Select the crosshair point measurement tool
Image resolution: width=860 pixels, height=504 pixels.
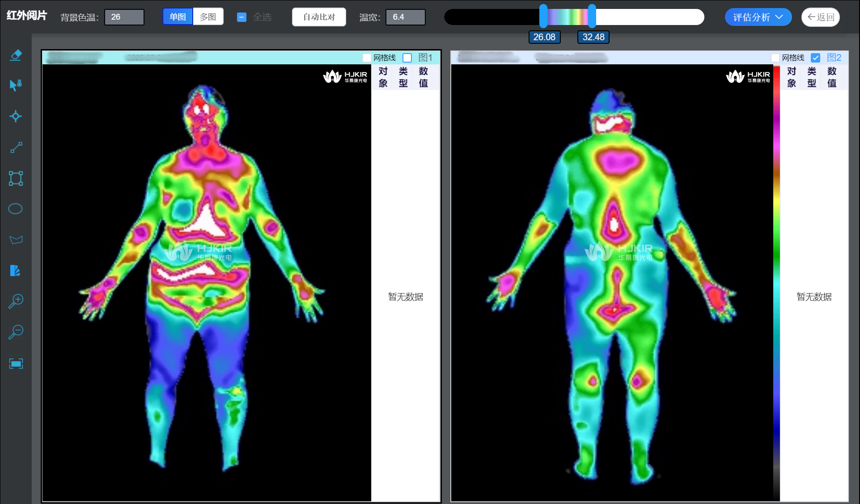(16, 116)
